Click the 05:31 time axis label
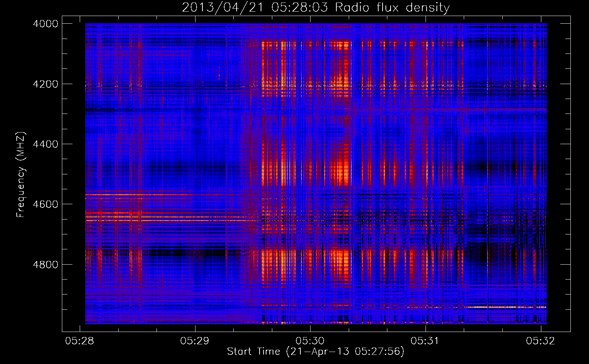 [x=425, y=341]
